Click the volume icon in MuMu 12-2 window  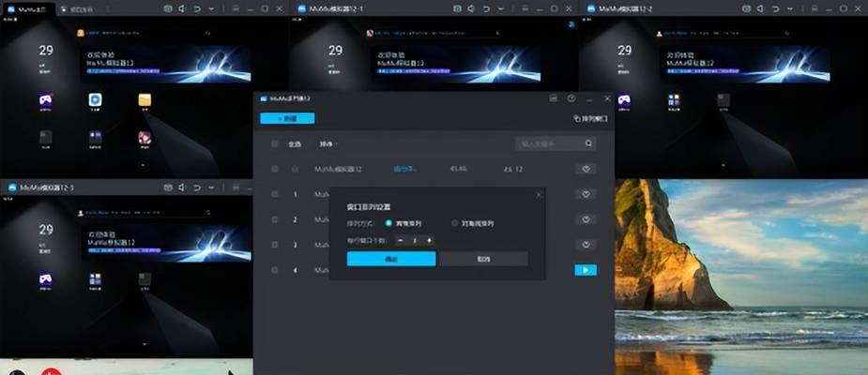point(761,8)
